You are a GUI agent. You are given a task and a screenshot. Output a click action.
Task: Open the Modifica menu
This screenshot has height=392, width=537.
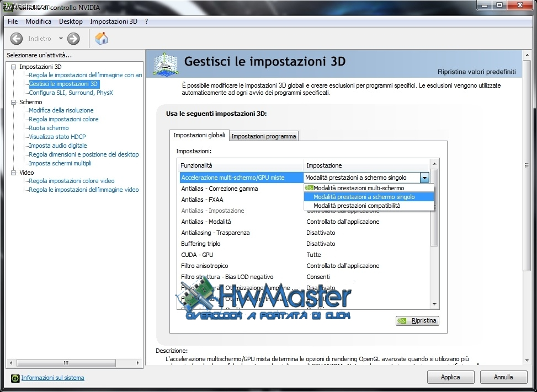point(39,21)
